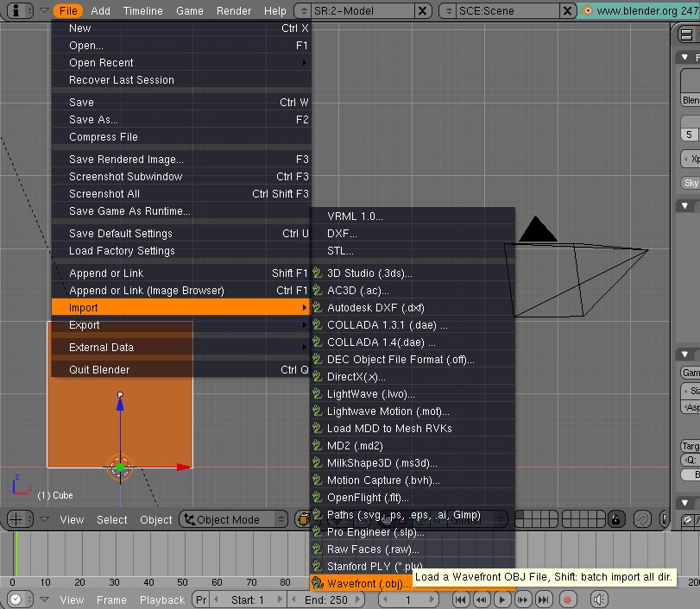Image resolution: width=700 pixels, height=609 pixels.
Task: Click the Buttons window type icon
Action: coord(686,35)
